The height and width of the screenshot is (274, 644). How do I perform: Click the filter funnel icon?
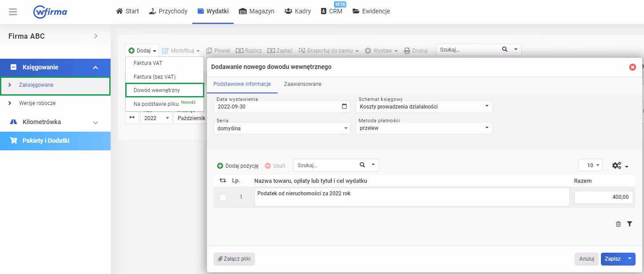pyautogui.click(x=629, y=224)
